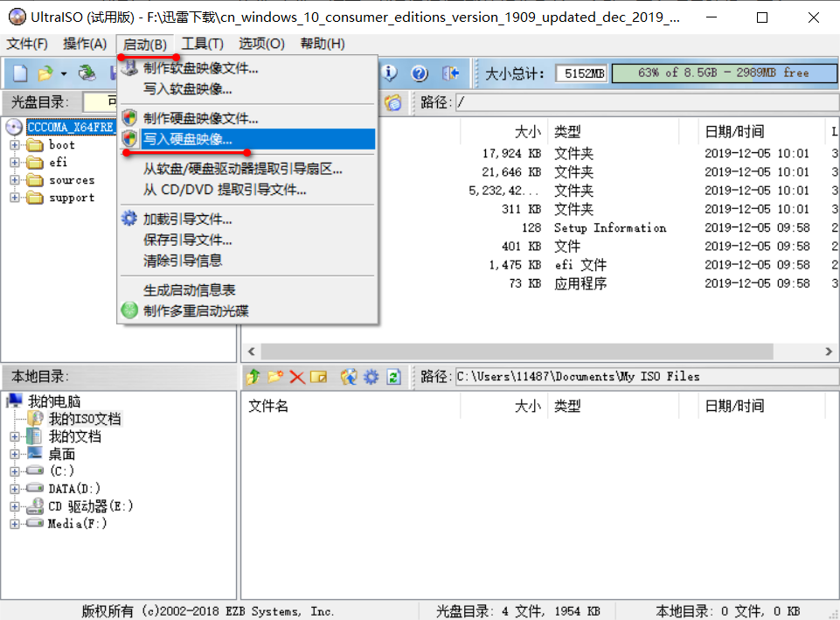
Task: Open the 工具(T) menu
Action: [202, 44]
